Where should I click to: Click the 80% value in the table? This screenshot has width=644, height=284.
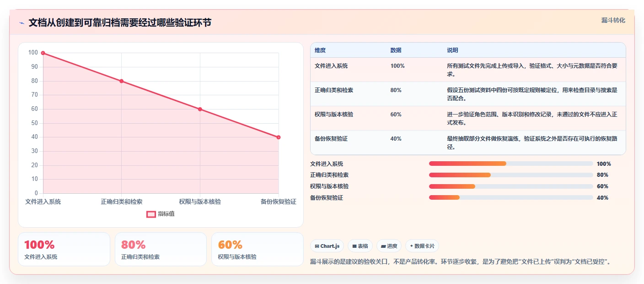[x=396, y=90]
